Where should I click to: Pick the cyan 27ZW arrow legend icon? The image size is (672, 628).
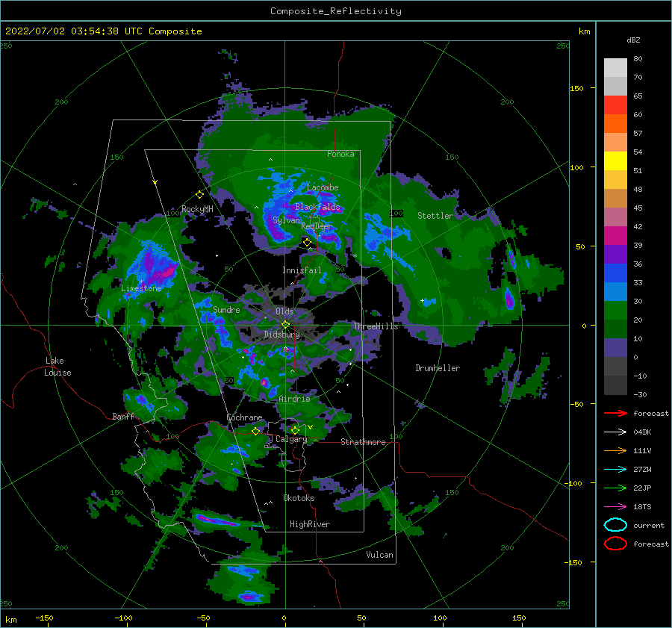click(615, 470)
